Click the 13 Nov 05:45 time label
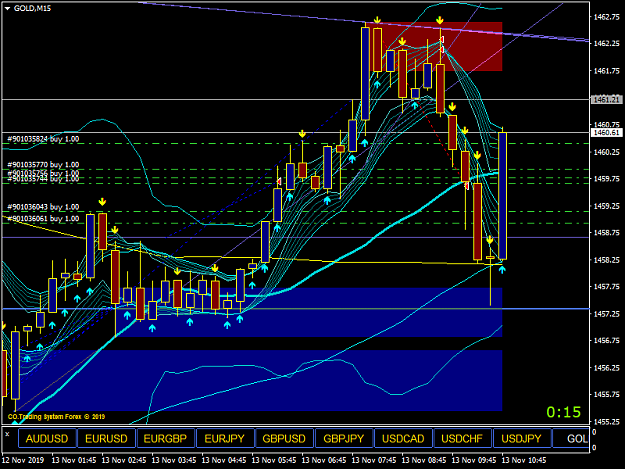Viewport: 625px width, 469px height. (274, 460)
